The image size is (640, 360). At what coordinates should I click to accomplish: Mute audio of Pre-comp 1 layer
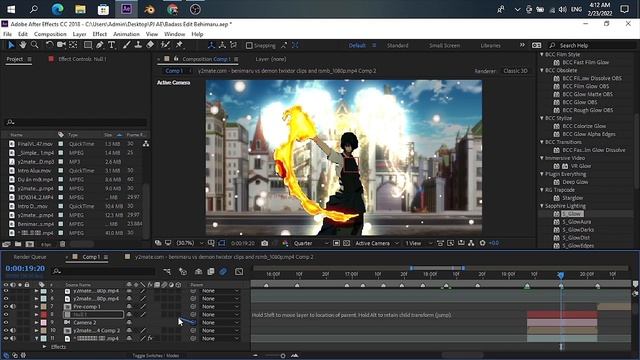[x=13, y=307]
